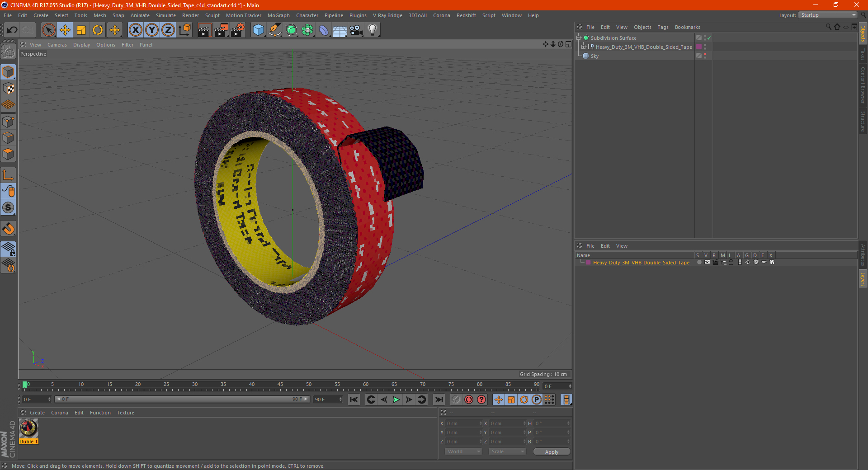The width and height of the screenshot is (868, 470).
Task: Click Render View clapperboard icon
Action: point(204,30)
